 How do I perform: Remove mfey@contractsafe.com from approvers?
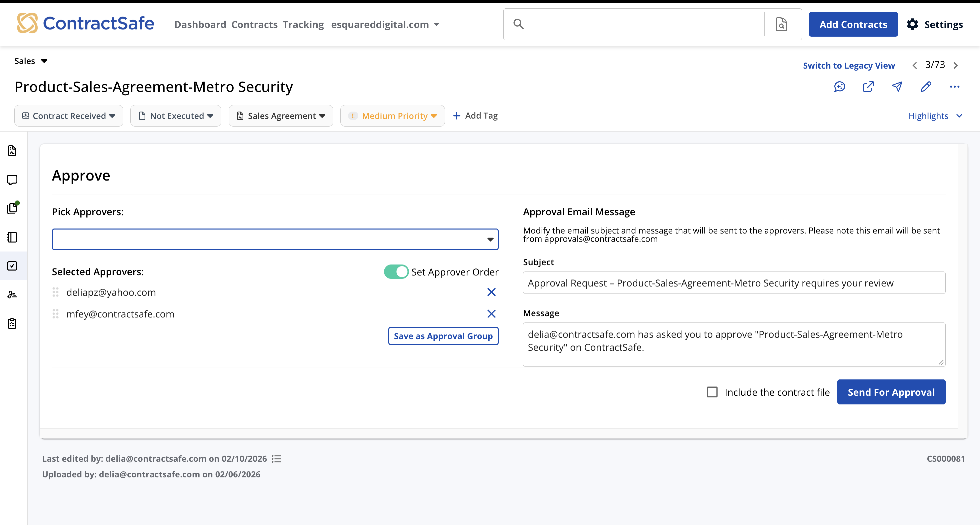point(491,313)
